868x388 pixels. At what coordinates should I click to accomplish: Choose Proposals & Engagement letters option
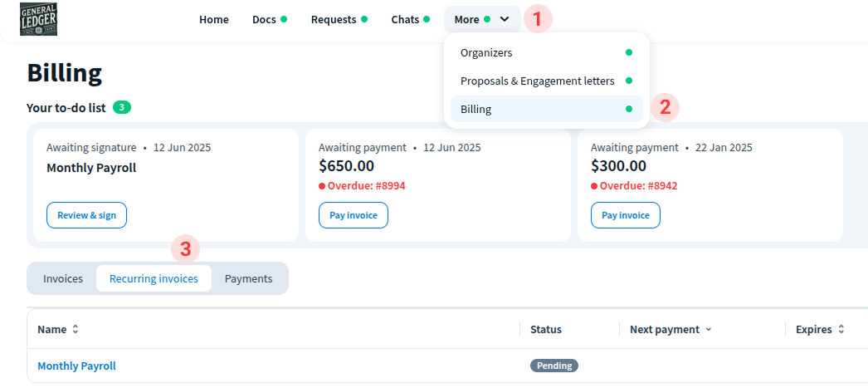click(537, 81)
